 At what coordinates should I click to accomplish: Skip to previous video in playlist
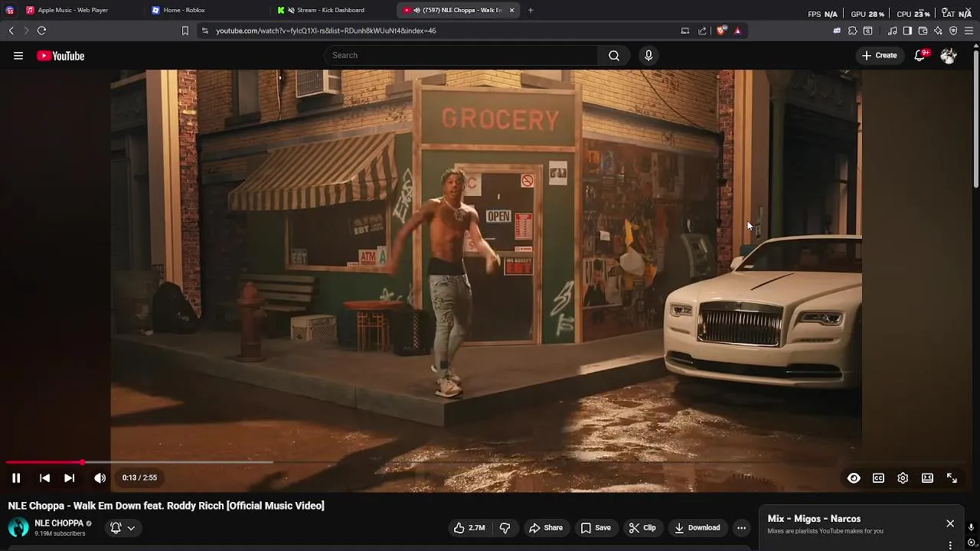tap(44, 478)
